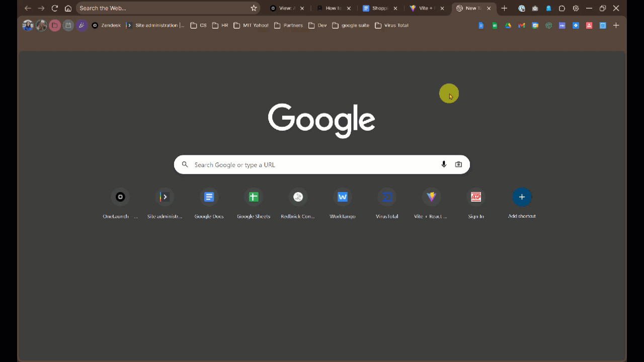This screenshot has width=644, height=362.
Task: Open the Google Sheets shortcut tile
Action: 254,203
